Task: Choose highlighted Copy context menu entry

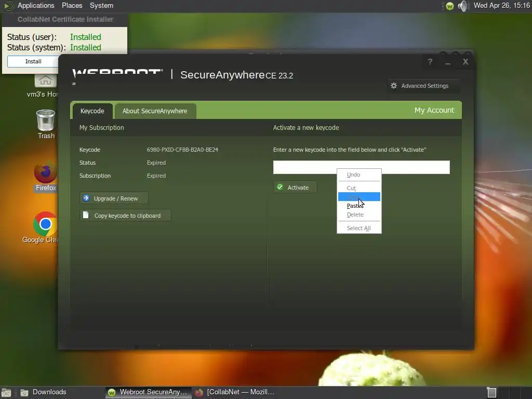Action: click(359, 197)
